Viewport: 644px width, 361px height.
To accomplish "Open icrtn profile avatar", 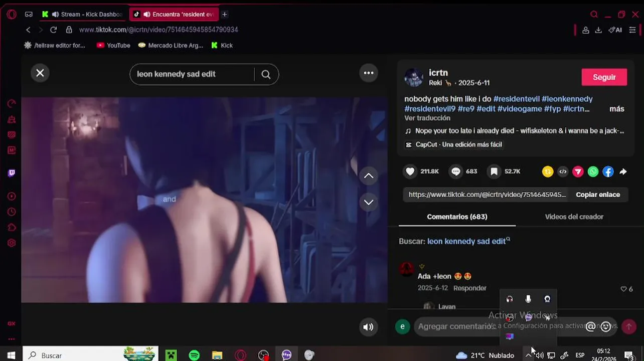I will coord(414,78).
